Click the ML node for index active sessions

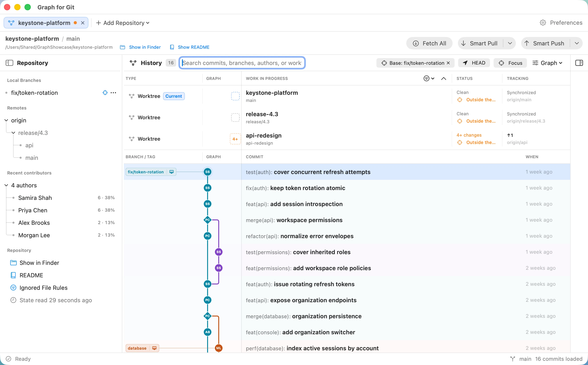219,348
